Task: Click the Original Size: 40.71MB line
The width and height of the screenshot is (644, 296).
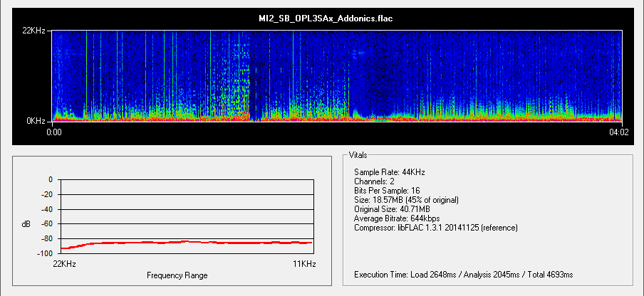Action: [x=392, y=209]
